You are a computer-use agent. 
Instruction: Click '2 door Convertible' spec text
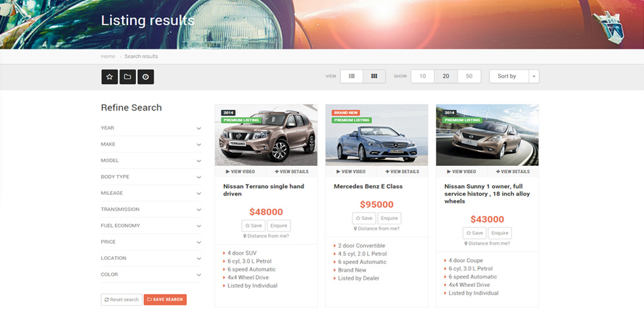coord(361,245)
